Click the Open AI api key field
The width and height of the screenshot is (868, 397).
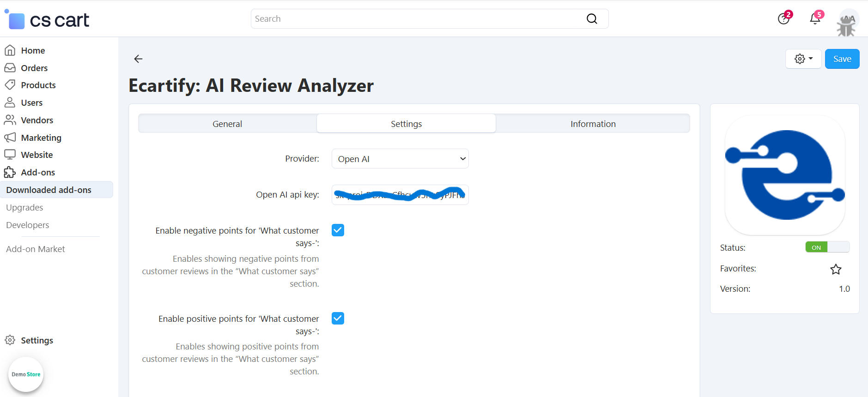(400, 195)
